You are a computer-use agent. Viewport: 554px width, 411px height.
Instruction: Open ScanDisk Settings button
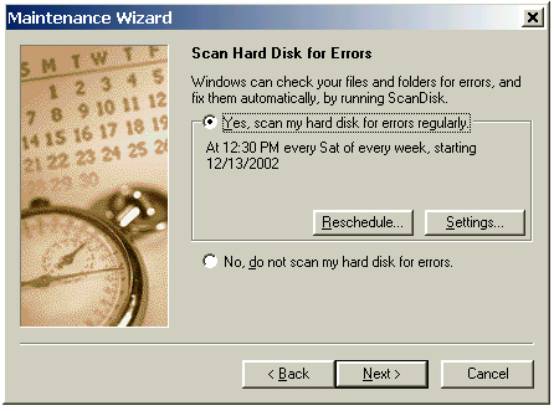[475, 222]
